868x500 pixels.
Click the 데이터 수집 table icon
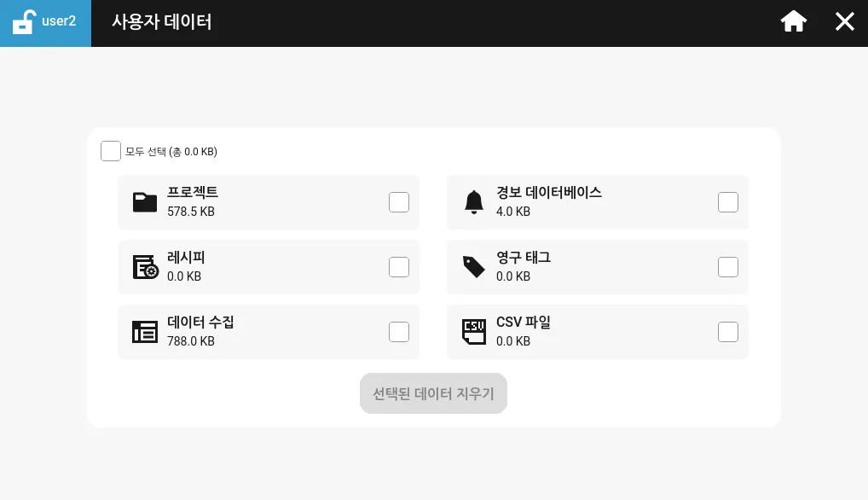coord(145,332)
